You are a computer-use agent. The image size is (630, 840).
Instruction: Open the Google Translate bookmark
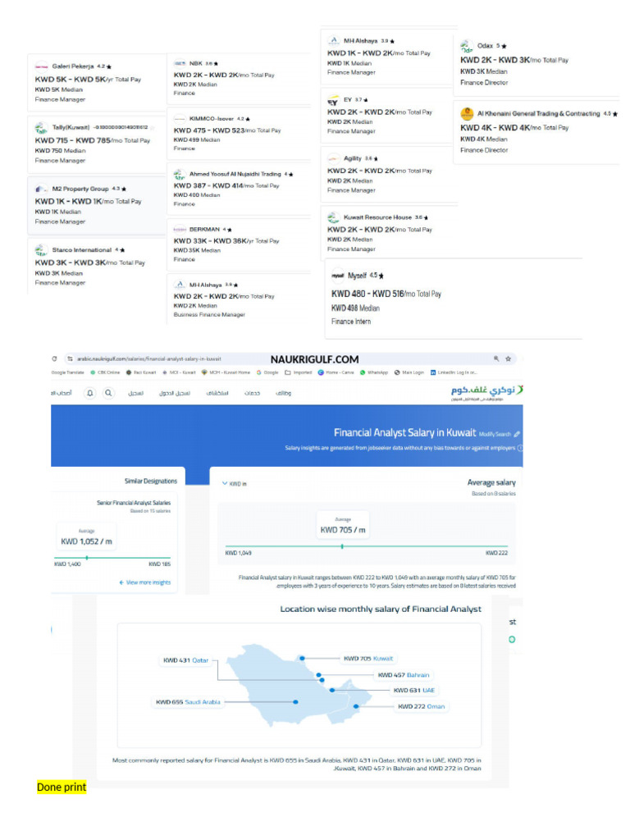67,372
